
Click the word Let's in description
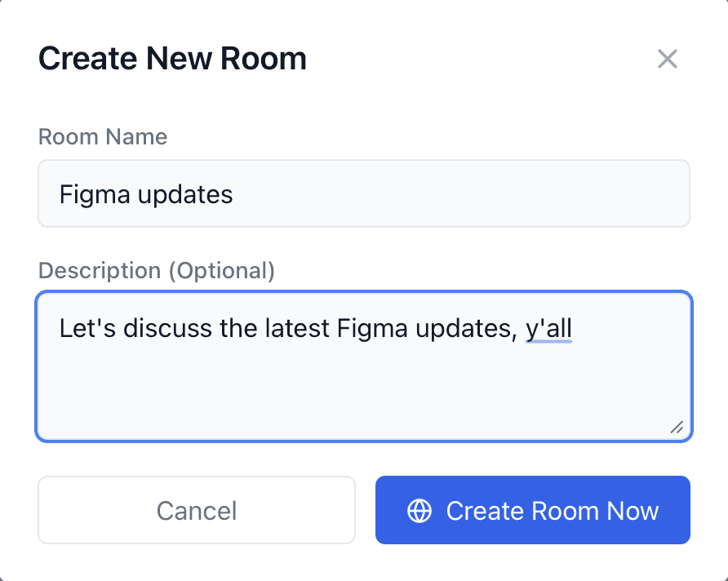tap(82, 329)
